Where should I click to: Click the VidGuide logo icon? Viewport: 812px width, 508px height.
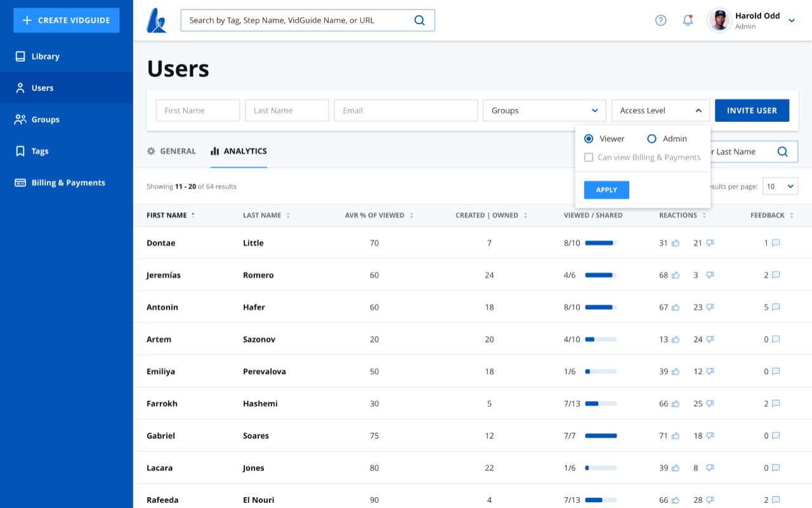[157, 20]
